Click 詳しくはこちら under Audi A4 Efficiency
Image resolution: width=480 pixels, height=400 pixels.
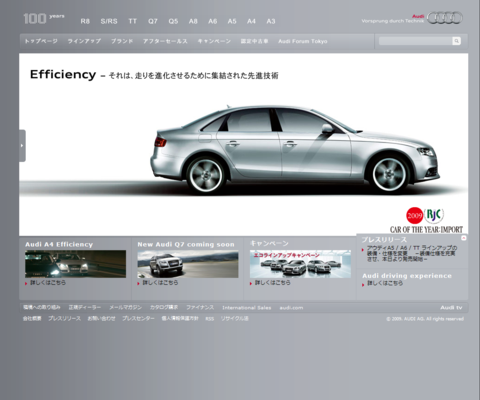[x=48, y=283]
